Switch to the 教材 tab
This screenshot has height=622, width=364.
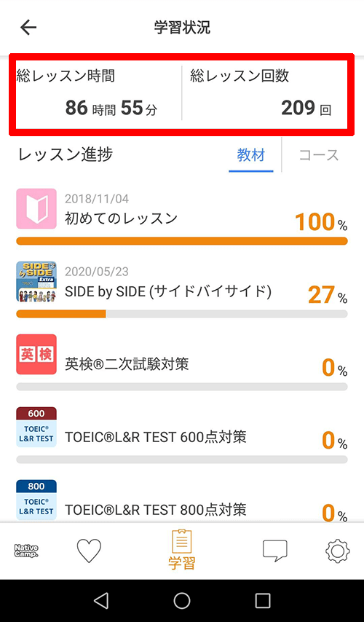(251, 155)
